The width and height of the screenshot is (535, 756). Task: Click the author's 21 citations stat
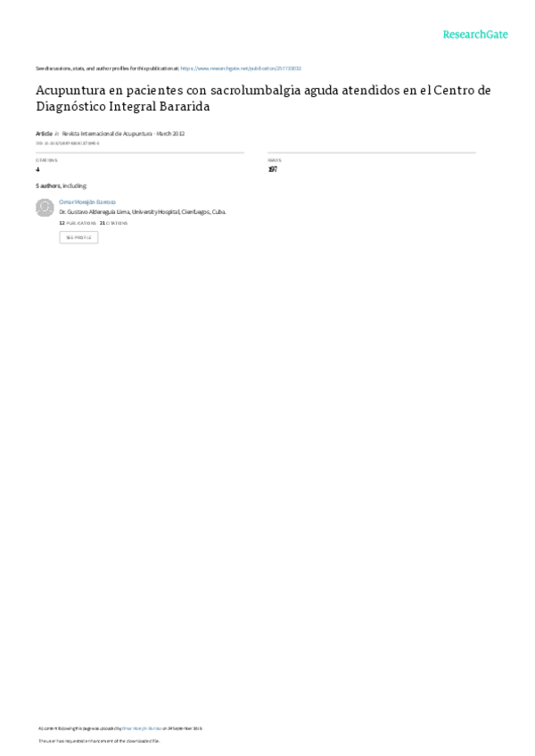coord(113,223)
